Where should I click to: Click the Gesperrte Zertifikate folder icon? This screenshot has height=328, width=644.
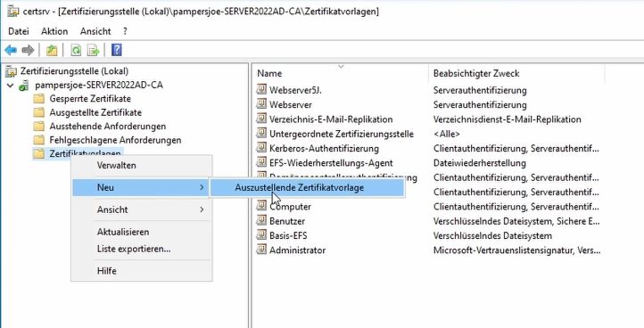tap(39, 99)
